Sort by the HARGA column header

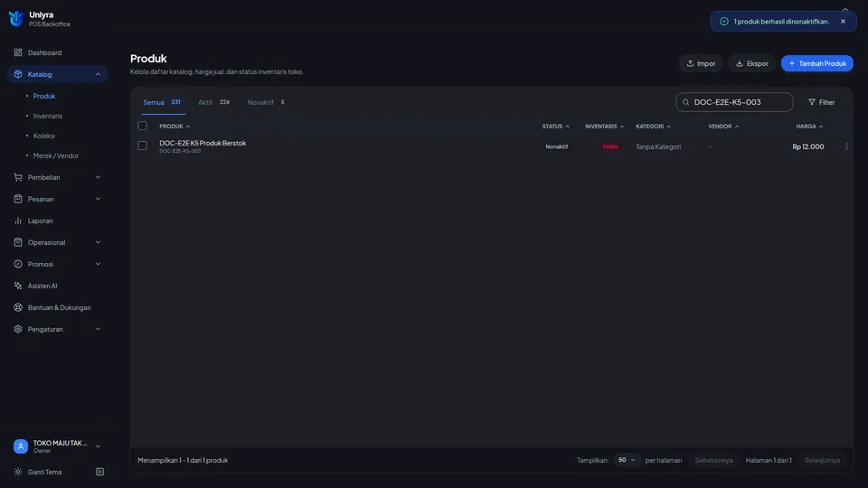809,127
